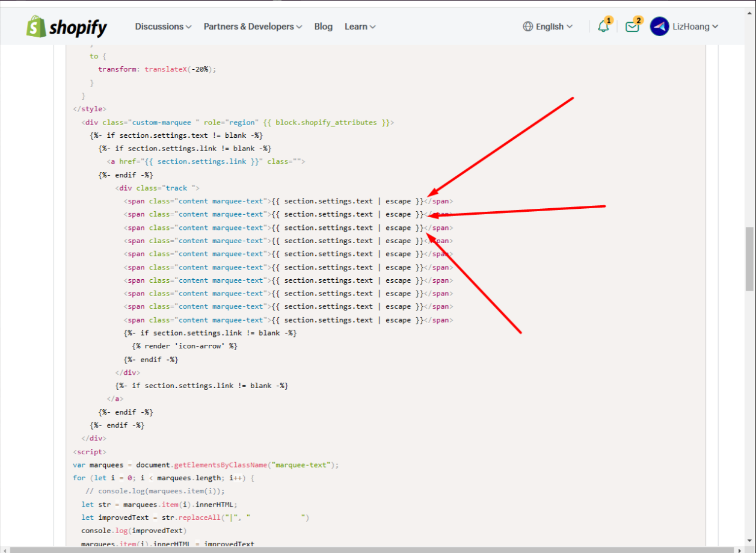Click the globe language icon

coord(528,26)
